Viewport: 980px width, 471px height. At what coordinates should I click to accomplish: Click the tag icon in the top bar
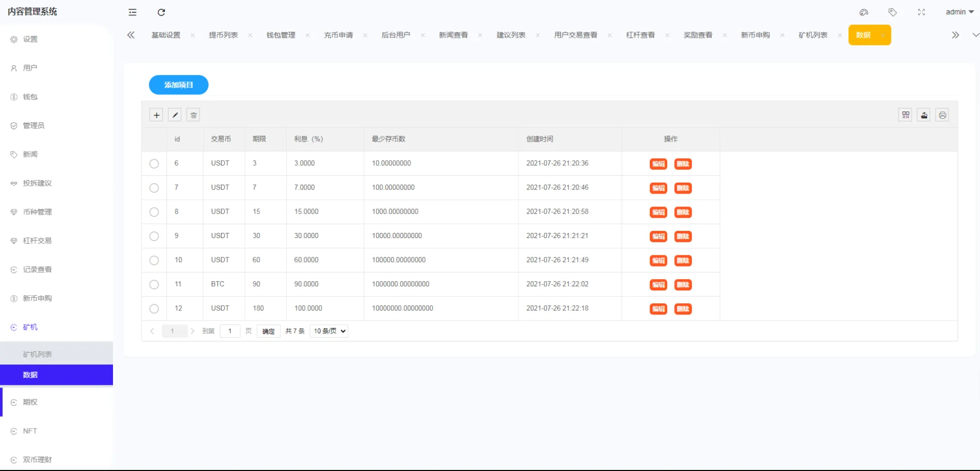click(893, 12)
